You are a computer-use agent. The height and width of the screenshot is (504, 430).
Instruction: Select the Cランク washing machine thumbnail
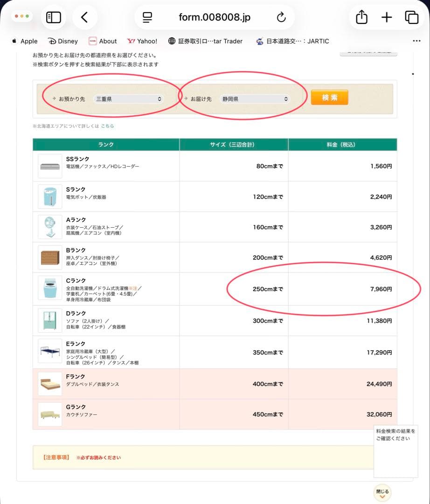point(50,289)
